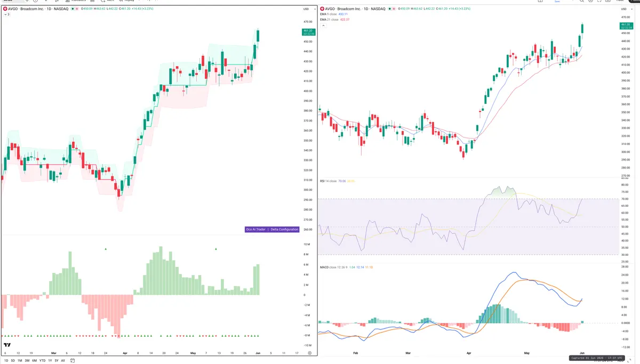
Task: Select the 1Y date range
Action: 50,361
